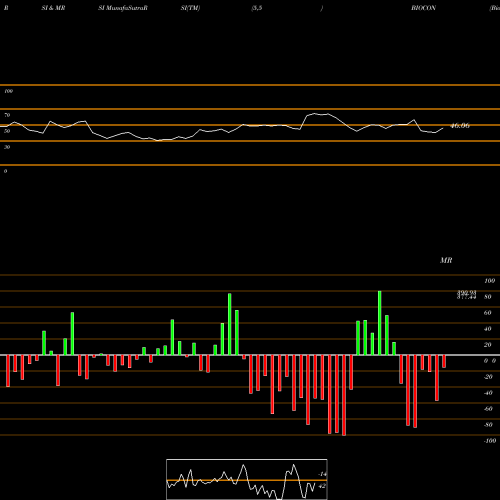Click the RSI axis label 50

7,131
